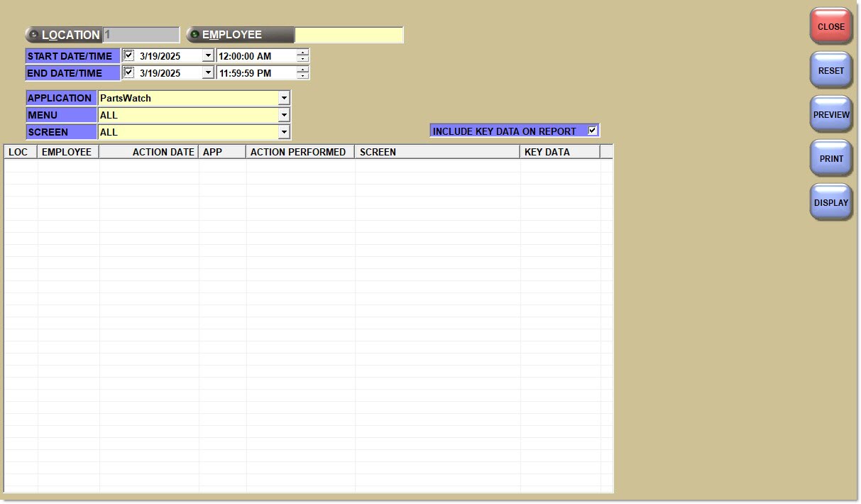
Task: Open the end date calendar dropdown
Action: point(208,72)
